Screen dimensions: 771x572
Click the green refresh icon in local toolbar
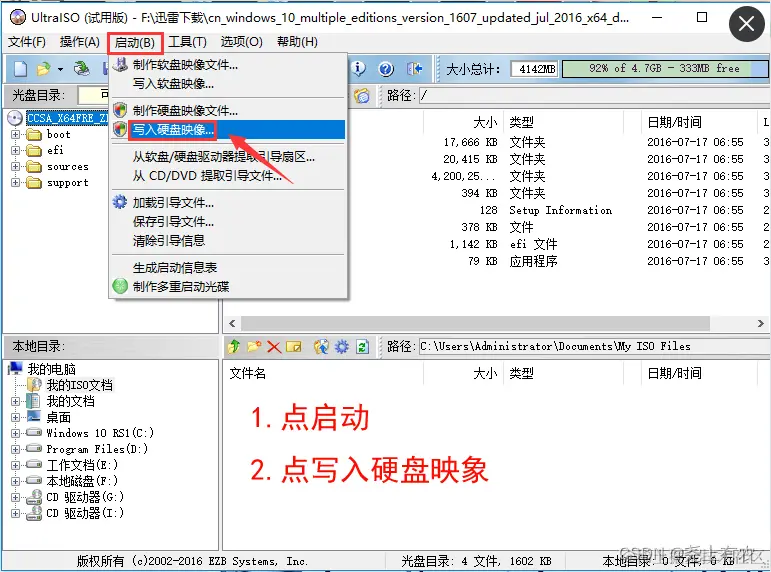(362, 347)
